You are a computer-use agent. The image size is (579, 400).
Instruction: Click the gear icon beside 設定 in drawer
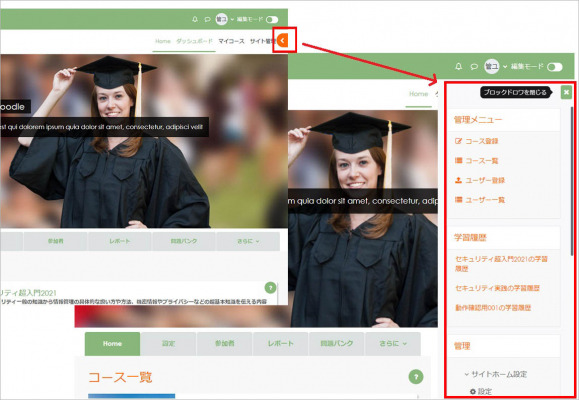pos(473,392)
